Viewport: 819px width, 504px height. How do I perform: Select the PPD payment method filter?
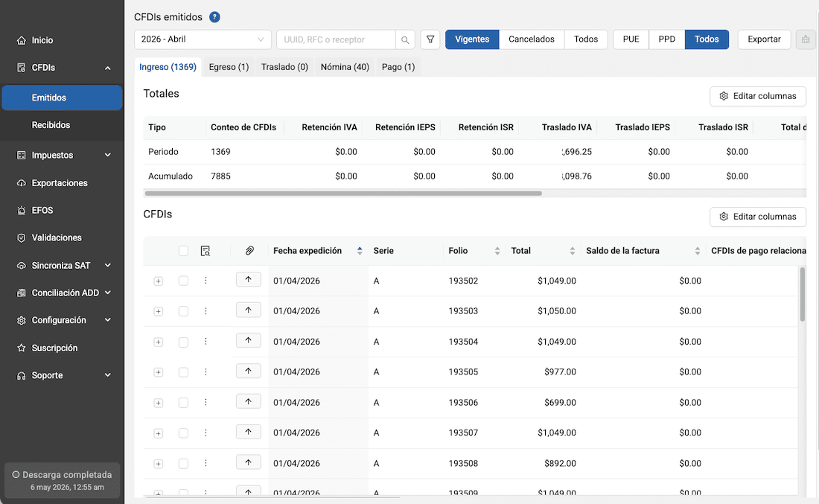pyautogui.click(x=667, y=39)
